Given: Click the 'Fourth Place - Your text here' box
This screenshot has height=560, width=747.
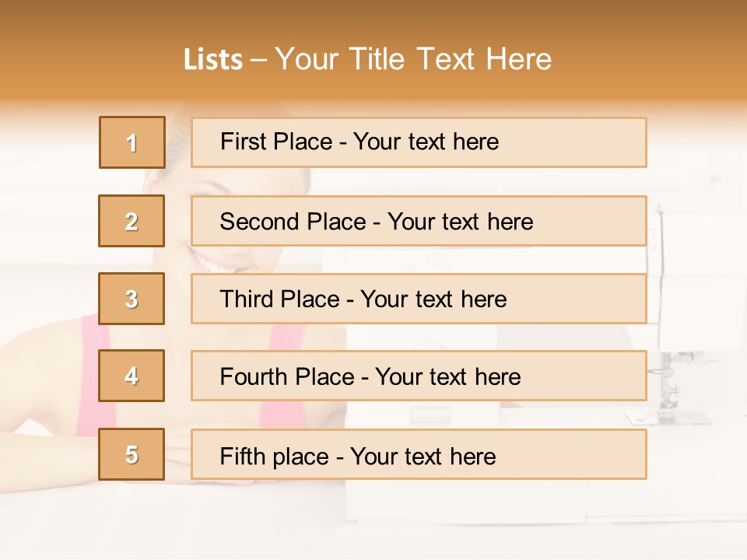Looking at the screenshot, I should pyautogui.click(x=419, y=376).
